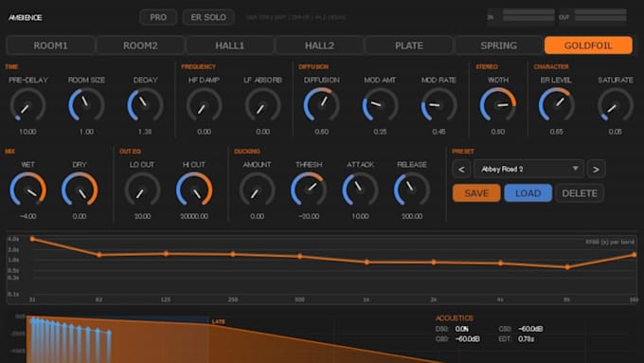Viewport: 644px width, 363px height.
Task: Choose the SPRING reverb tab
Action: [498, 45]
